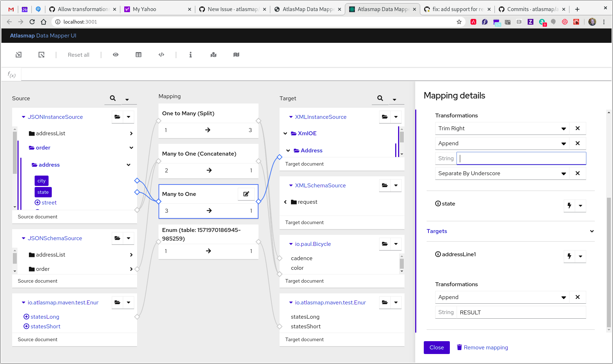Collapse the Targets section

coord(592,231)
